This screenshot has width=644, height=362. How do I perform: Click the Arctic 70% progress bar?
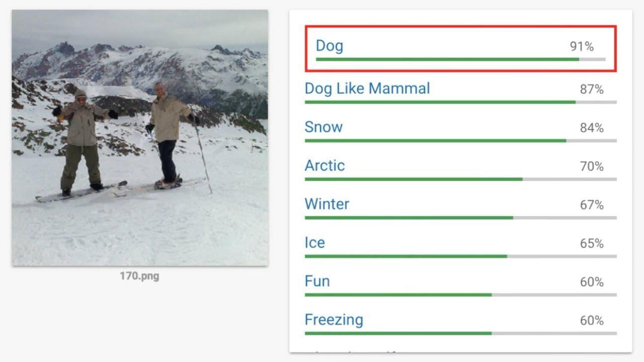click(x=460, y=179)
